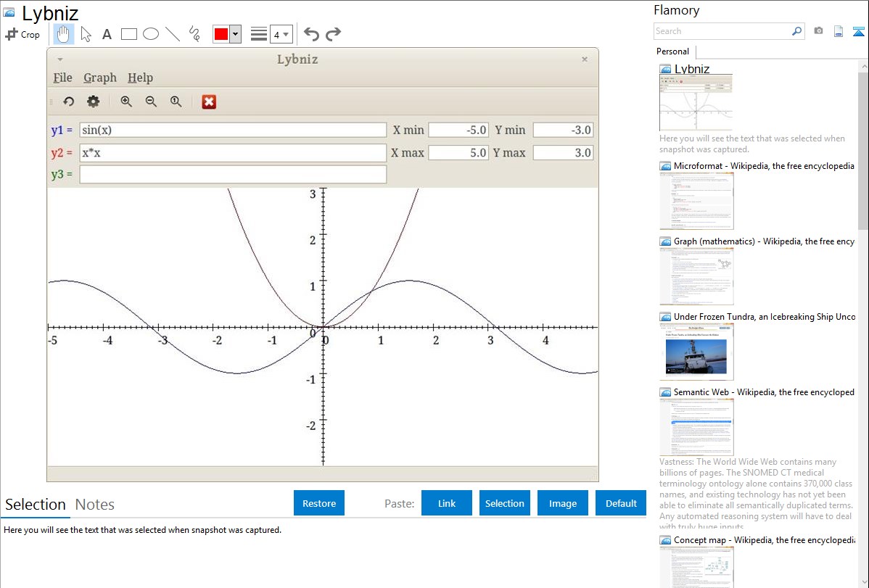Select the arrow pointer tool
Viewport: 869px width, 588px height.
coord(86,34)
